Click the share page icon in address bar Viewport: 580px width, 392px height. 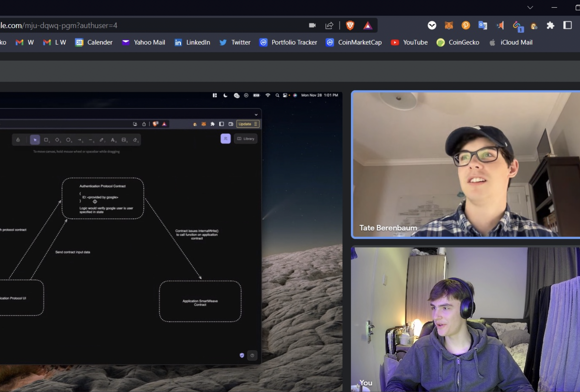tap(329, 26)
